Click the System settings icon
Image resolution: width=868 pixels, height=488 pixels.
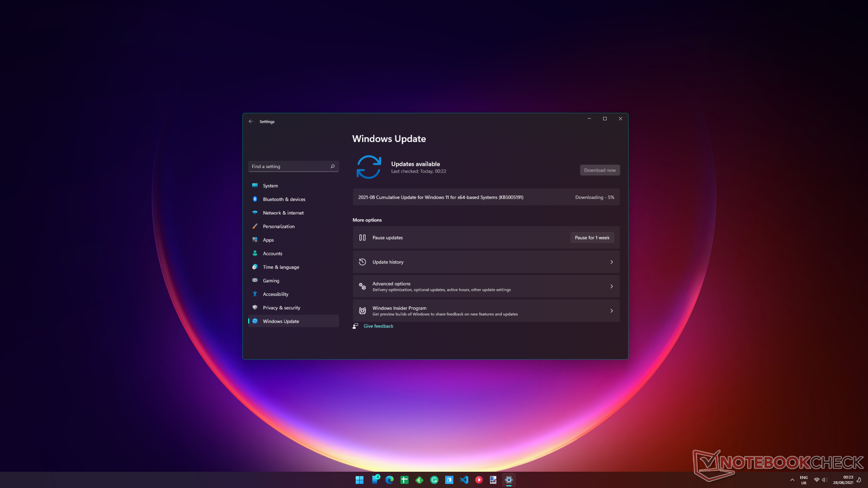click(x=255, y=185)
